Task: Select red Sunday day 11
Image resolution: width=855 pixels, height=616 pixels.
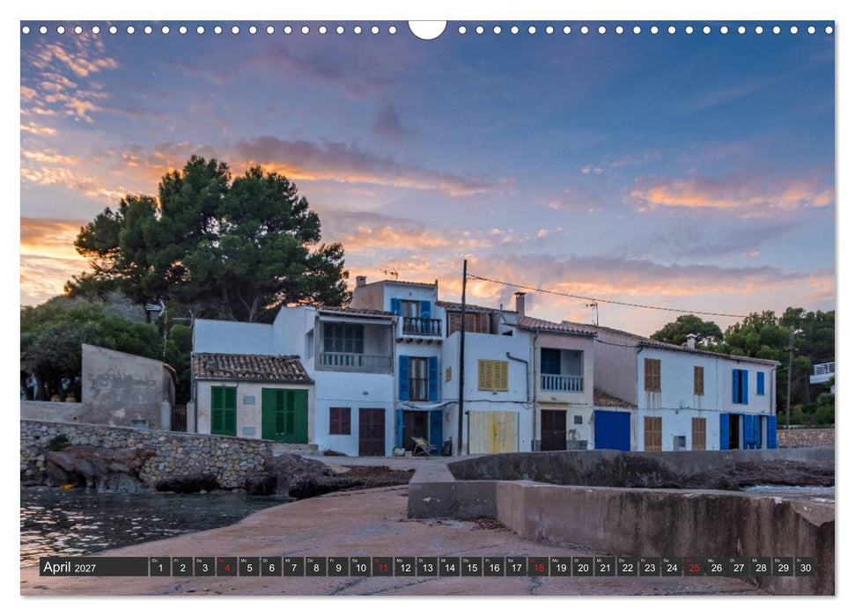Action: point(383,567)
